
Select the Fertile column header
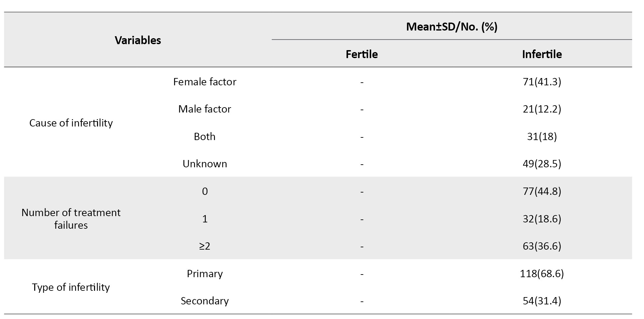(x=362, y=54)
